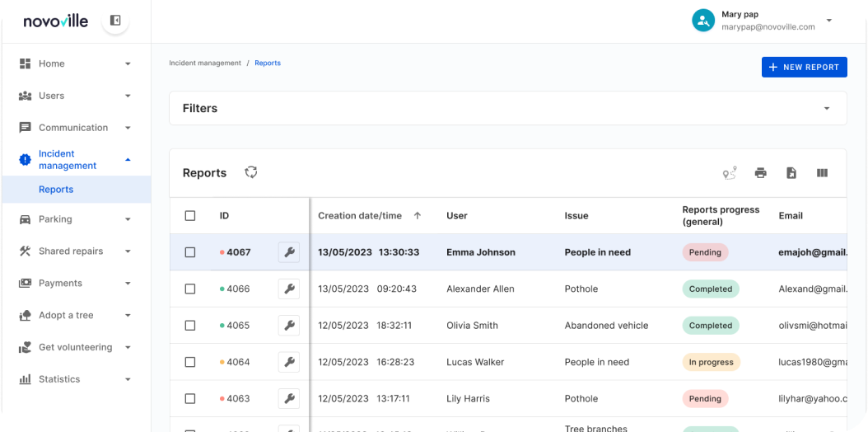Click the New Report button
Viewport: 868px width, 432px height.
pos(804,67)
